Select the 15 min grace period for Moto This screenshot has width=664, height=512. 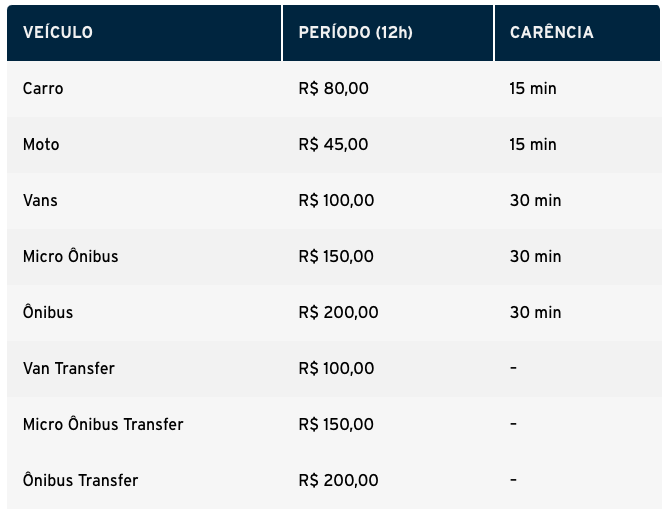pyautogui.click(x=533, y=144)
